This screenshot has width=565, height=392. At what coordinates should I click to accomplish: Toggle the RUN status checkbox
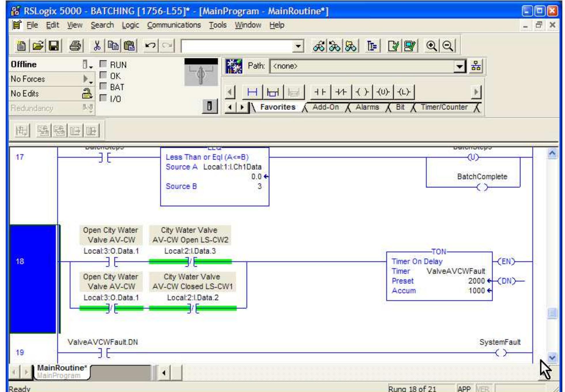[x=103, y=64]
